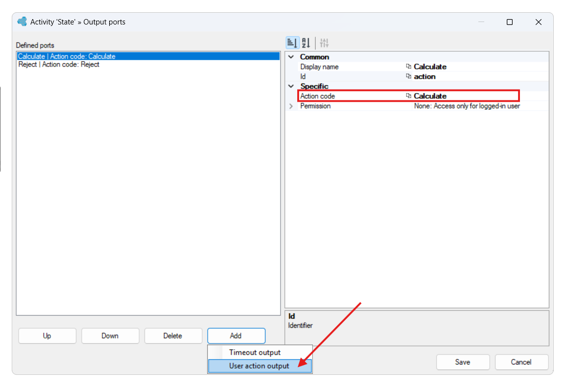Select the 'Permission' property label
This screenshot has width=566, height=392.
(315, 106)
